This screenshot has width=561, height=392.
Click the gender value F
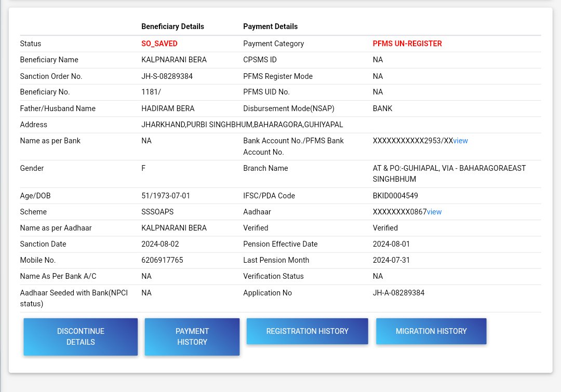click(143, 168)
